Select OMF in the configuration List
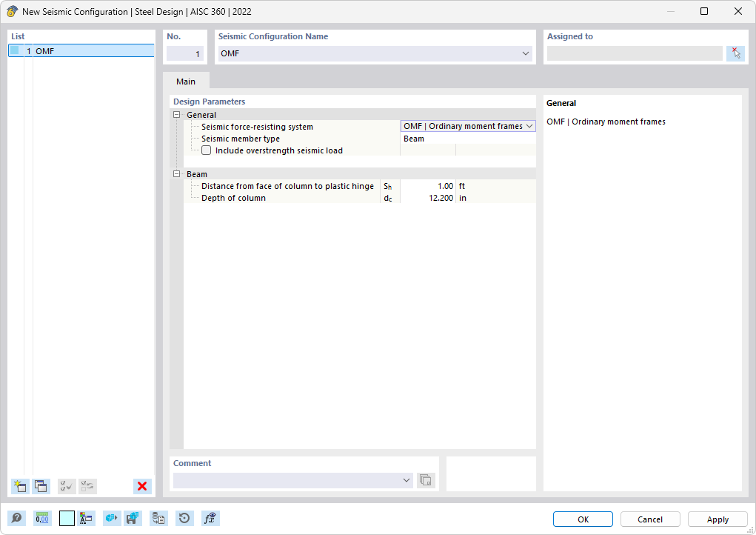 (x=44, y=50)
